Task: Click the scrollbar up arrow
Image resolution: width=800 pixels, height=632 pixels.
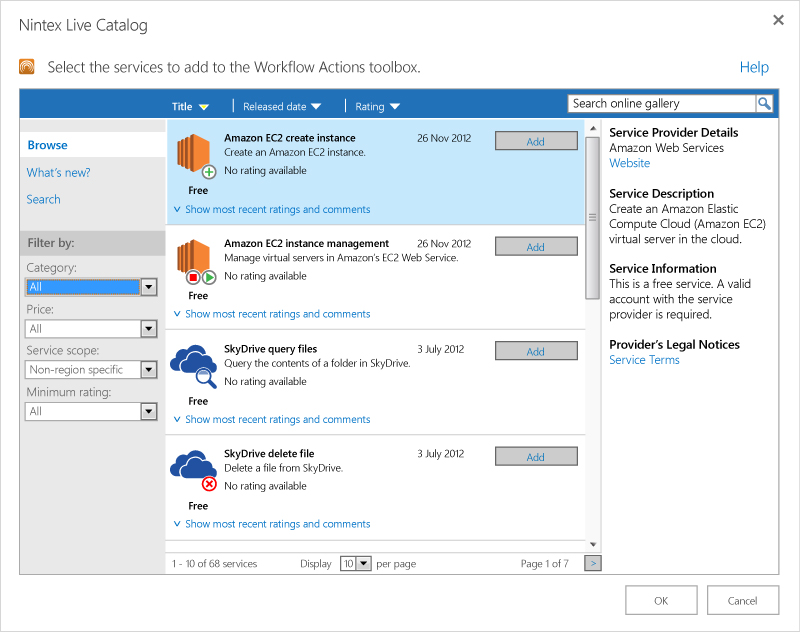Action: [593, 128]
